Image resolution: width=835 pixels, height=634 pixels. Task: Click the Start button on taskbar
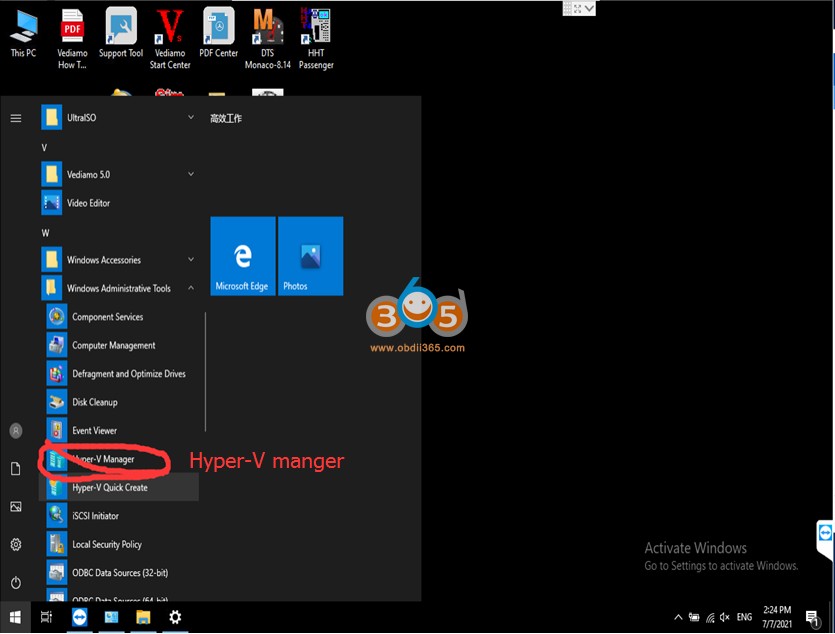15,617
